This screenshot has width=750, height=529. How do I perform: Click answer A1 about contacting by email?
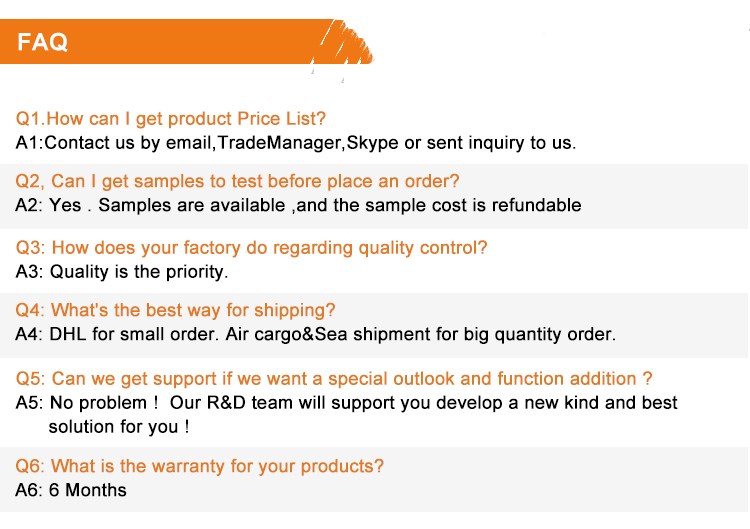coord(296,143)
